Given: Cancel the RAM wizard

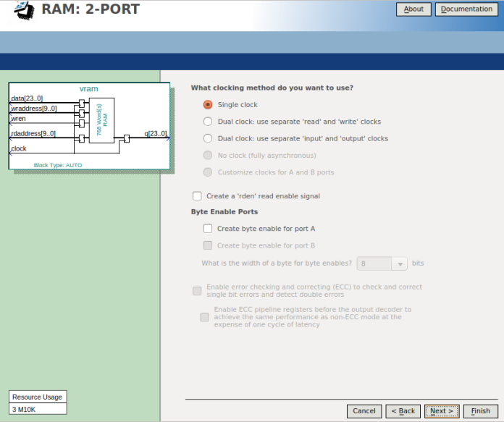Looking at the screenshot, I should pos(364,411).
